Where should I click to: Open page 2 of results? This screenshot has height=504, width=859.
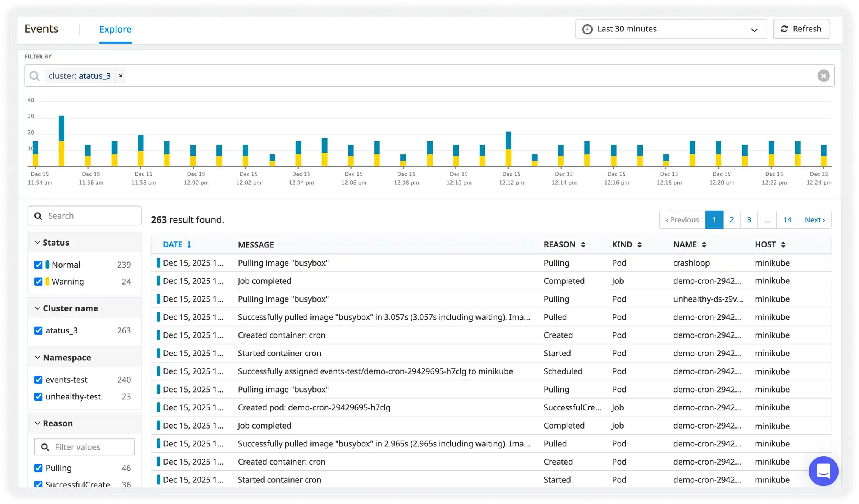[732, 219]
